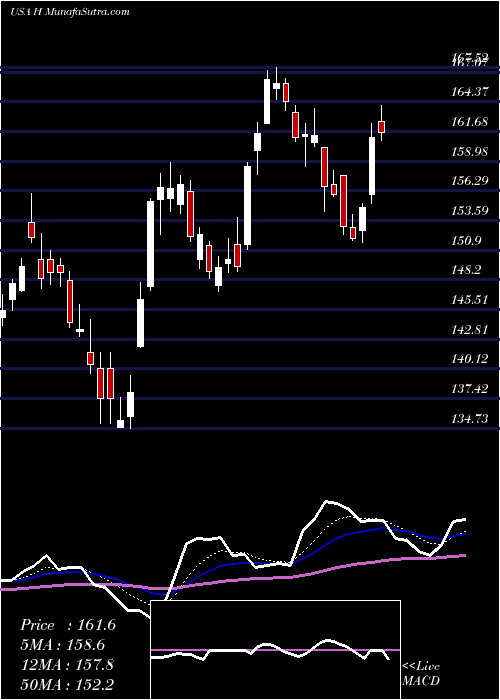Click the 153.59 price level label

tap(470, 211)
